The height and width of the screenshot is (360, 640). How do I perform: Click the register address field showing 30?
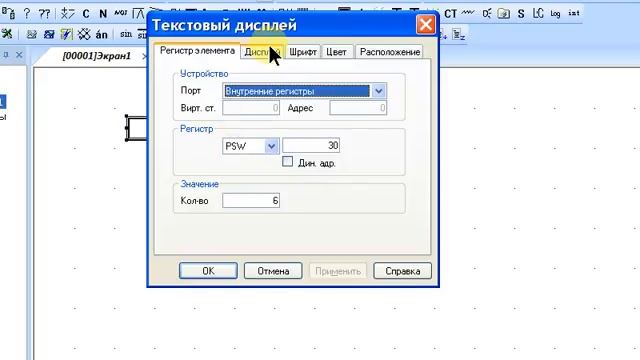pos(311,146)
